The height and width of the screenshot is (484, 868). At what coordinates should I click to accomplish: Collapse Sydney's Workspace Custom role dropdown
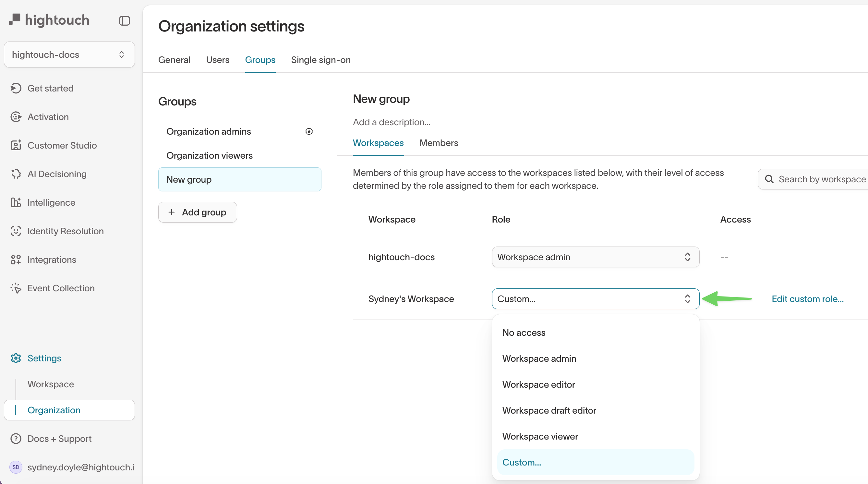point(595,299)
